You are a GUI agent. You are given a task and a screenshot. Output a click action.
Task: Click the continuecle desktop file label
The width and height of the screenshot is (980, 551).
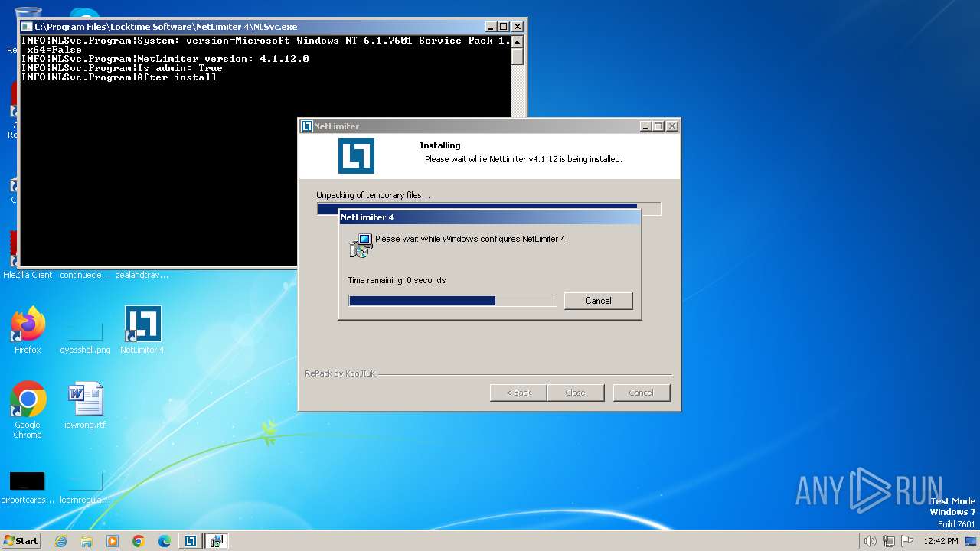[85, 275]
